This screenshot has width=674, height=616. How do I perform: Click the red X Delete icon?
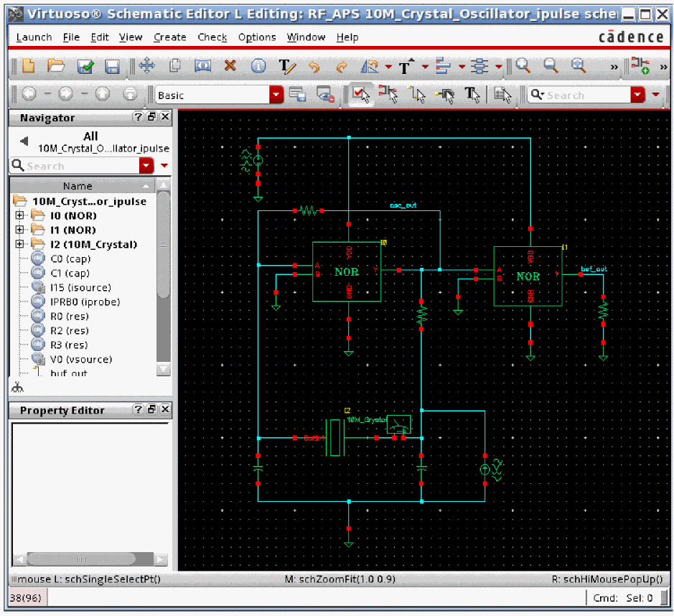pyautogui.click(x=230, y=66)
